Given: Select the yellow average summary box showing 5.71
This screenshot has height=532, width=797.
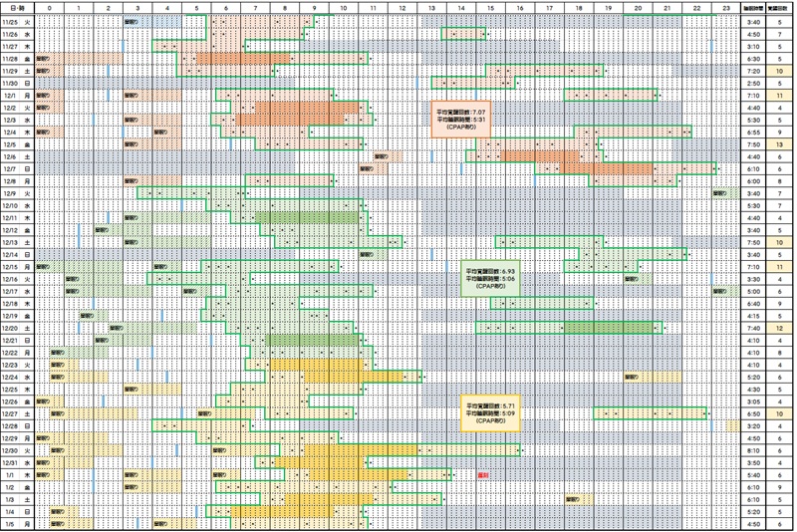Looking at the screenshot, I should [494, 413].
